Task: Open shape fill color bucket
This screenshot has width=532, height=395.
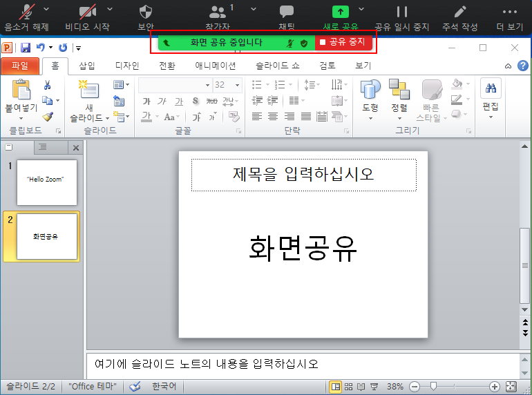Action: 457,84
